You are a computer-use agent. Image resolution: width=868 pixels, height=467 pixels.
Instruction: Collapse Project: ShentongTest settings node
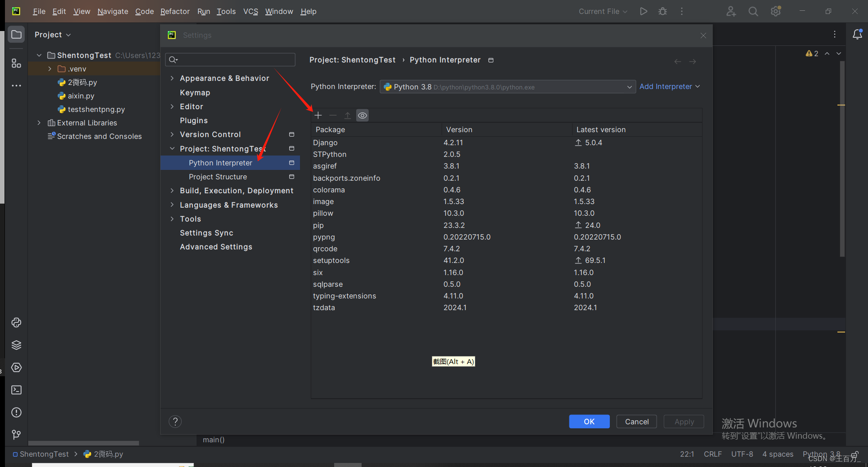click(x=172, y=148)
